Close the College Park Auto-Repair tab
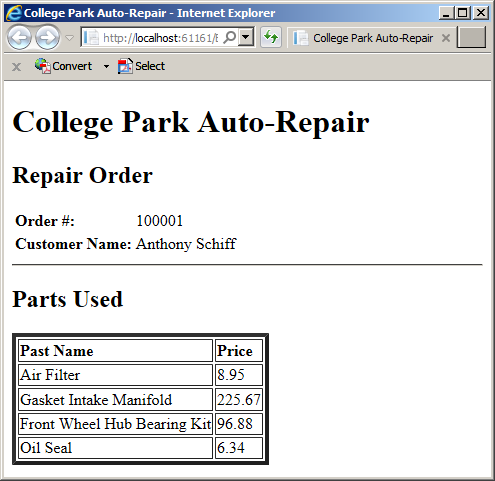This screenshot has height=481, width=495. point(446,38)
